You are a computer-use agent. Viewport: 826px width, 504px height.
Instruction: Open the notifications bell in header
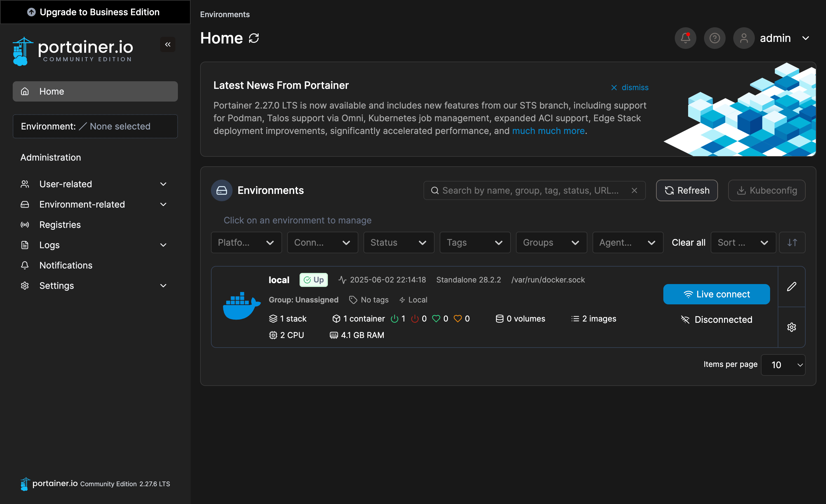click(x=685, y=38)
